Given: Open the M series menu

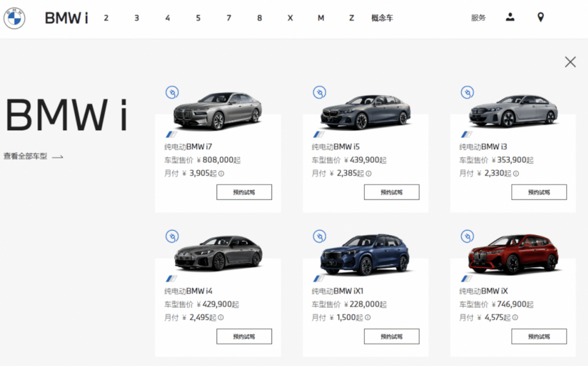Looking at the screenshot, I should [x=320, y=18].
